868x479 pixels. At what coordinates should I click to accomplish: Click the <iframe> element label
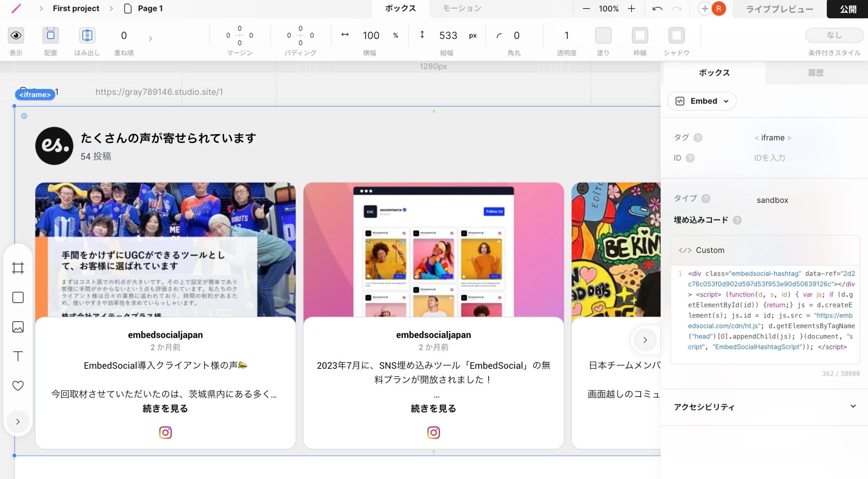pos(35,95)
